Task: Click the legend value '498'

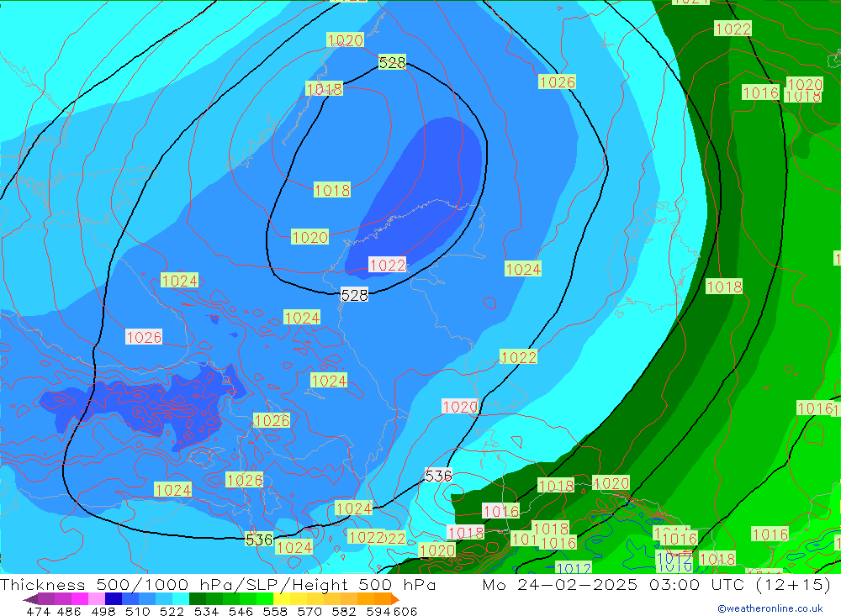Action: (x=103, y=611)
